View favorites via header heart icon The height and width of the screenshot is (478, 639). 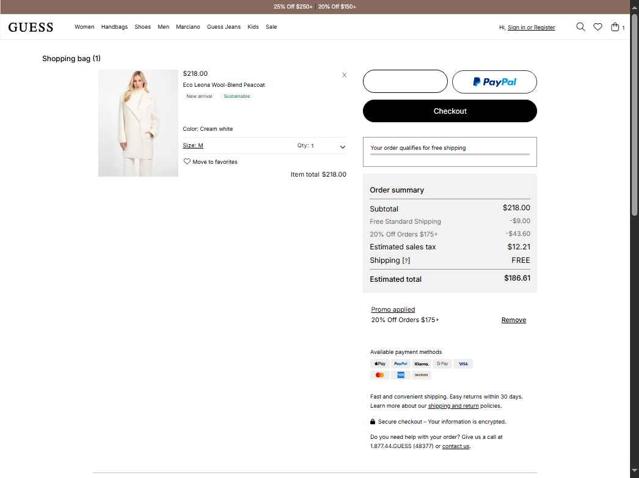[597, 27]
